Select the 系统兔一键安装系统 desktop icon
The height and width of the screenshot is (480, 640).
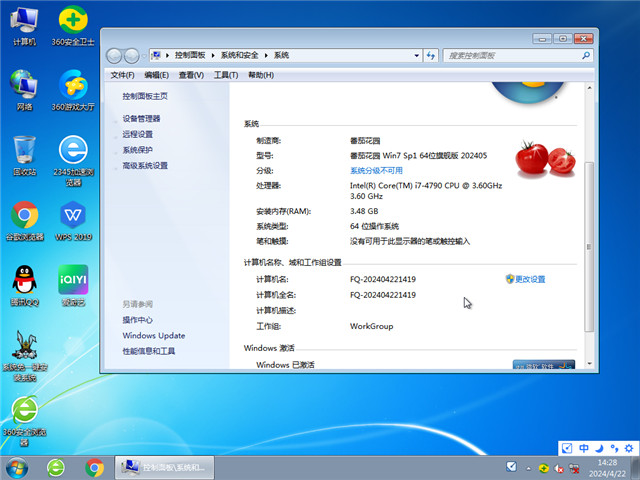(x=25, y=356)
